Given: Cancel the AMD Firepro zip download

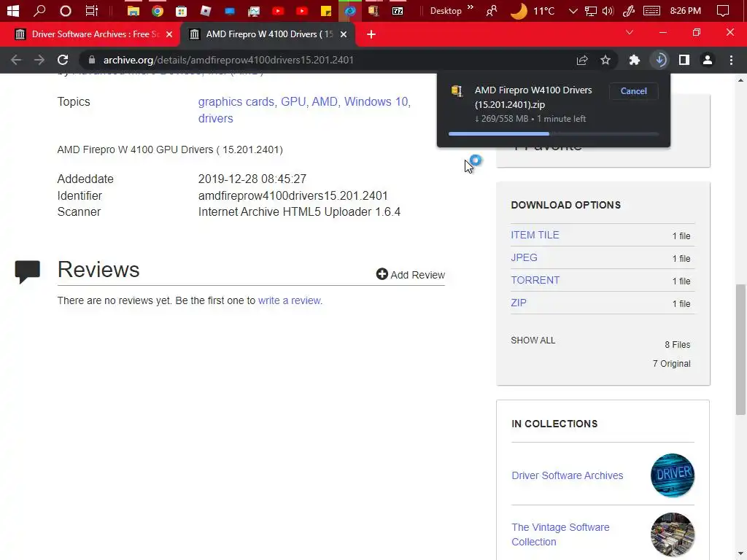Looking at the screenshot, I should tap(634, 91).
